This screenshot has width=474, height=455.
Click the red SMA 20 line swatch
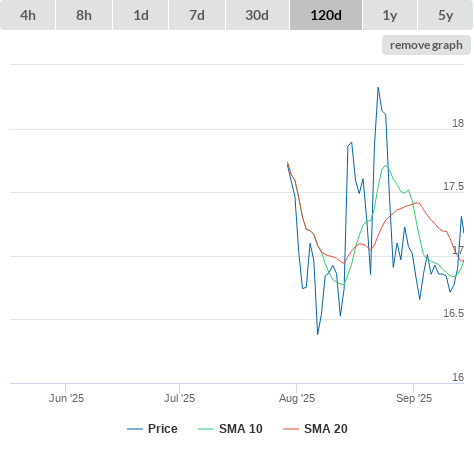tap(291, 429)
